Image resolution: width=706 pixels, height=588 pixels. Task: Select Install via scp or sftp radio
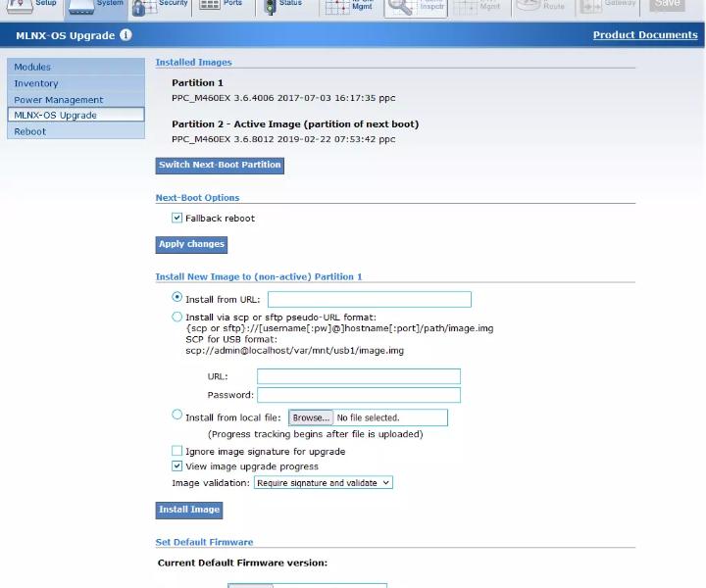click(176, 317)
